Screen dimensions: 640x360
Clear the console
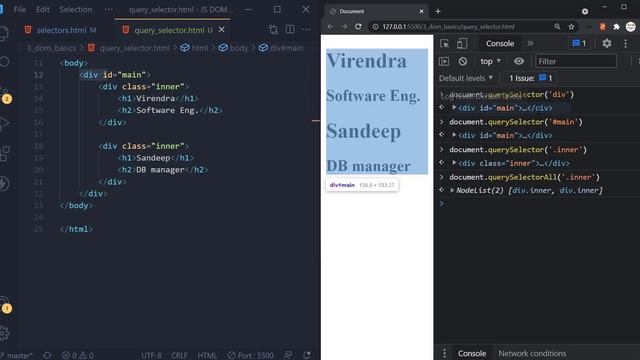pyautogui.click(x=462, y=61)
